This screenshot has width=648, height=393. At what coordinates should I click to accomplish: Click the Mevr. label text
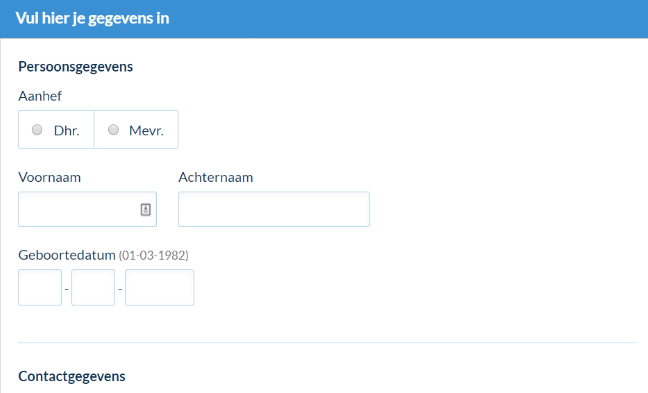tap(146, 131)
